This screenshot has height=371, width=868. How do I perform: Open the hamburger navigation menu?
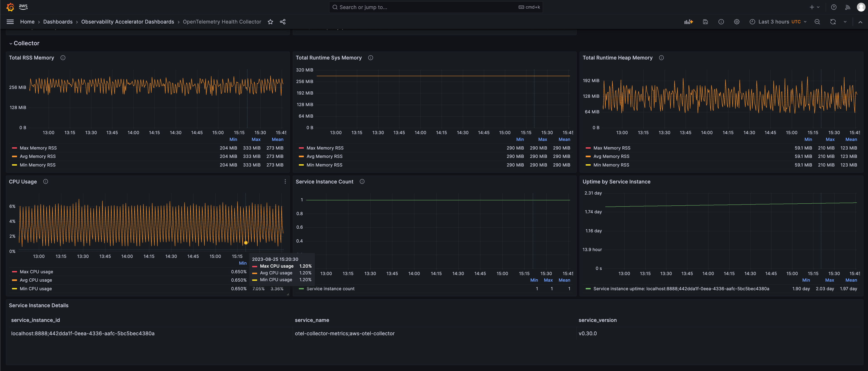pyautogui.click(x=10, y=22)
